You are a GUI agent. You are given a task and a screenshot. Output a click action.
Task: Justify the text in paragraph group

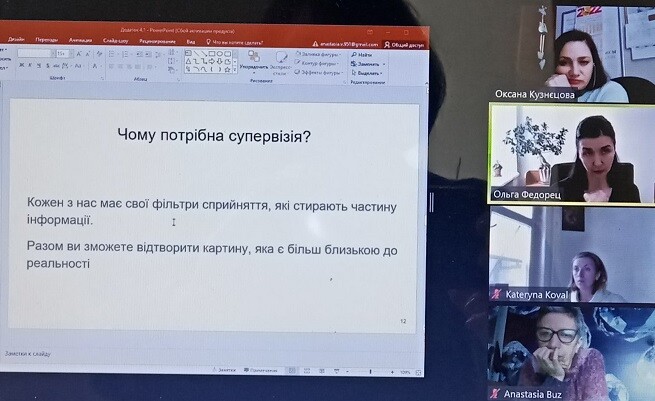point(138,66)
